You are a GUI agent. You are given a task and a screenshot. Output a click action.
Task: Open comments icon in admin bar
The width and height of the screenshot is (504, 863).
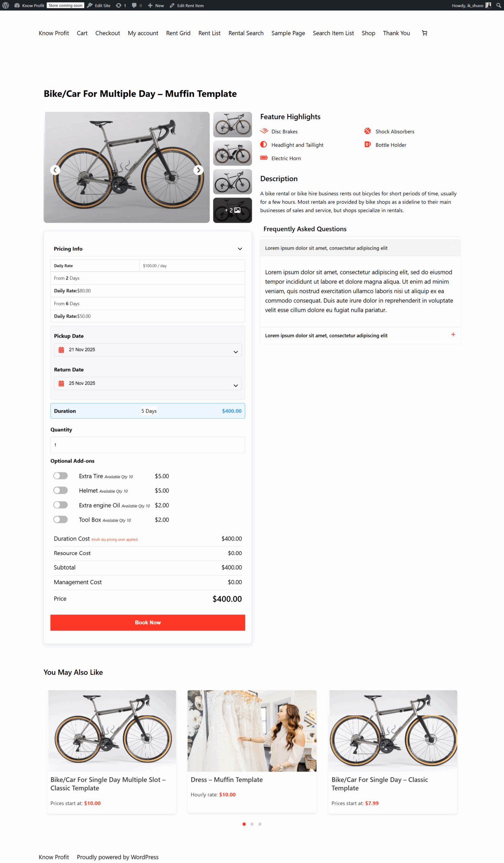[x=134, y=5]
